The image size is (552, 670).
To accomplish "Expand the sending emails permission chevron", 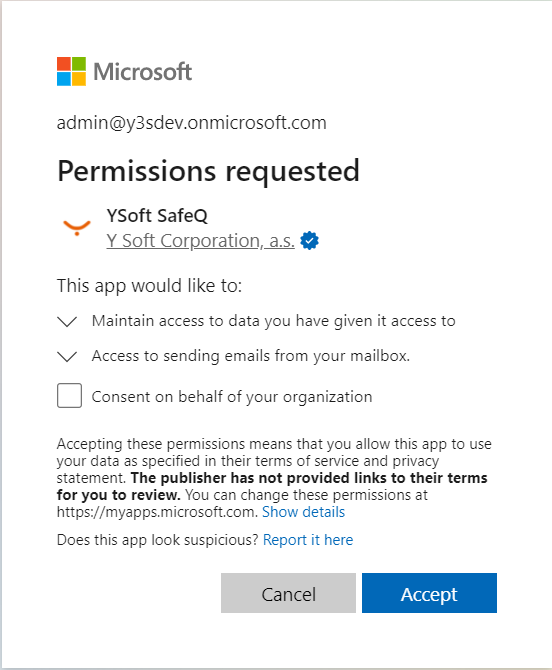I will pos(67,356).
